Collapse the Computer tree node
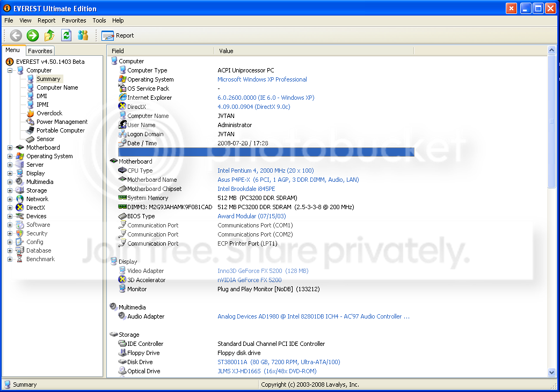 point(10,70)
